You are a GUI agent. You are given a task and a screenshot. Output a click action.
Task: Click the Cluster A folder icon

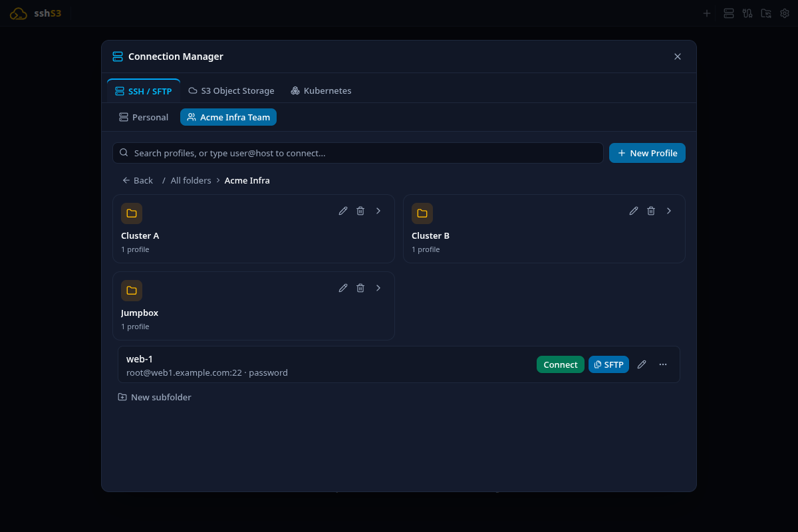tap(132, 213)
